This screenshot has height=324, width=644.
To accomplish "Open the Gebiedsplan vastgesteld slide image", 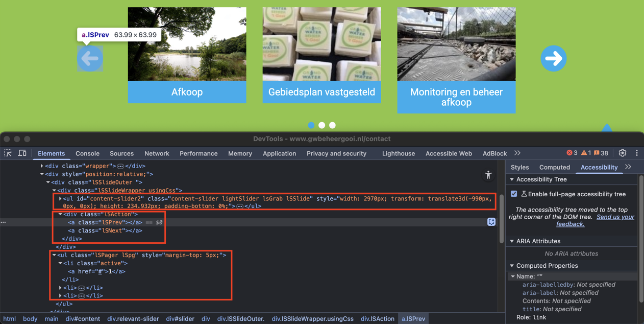I will [321, 44].
